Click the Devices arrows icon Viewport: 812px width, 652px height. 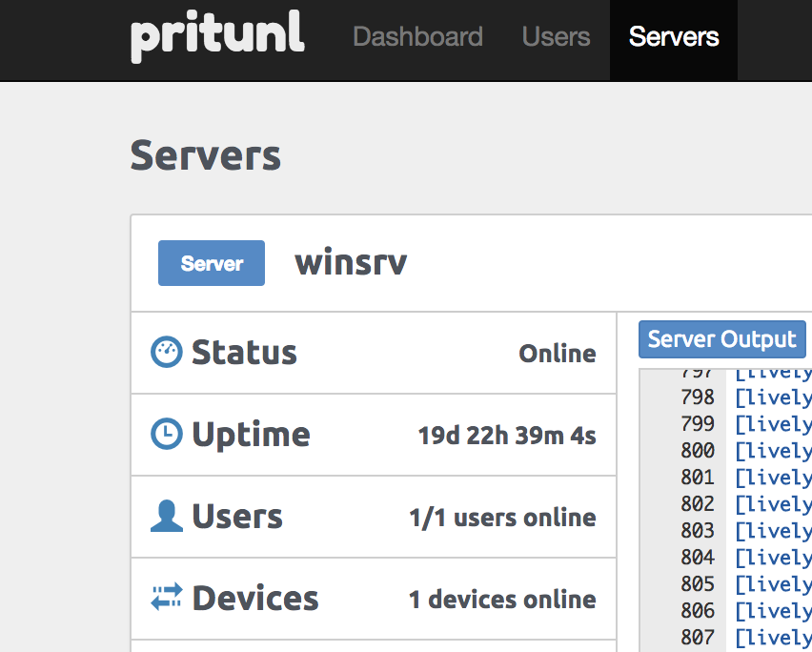click(166, 597)
